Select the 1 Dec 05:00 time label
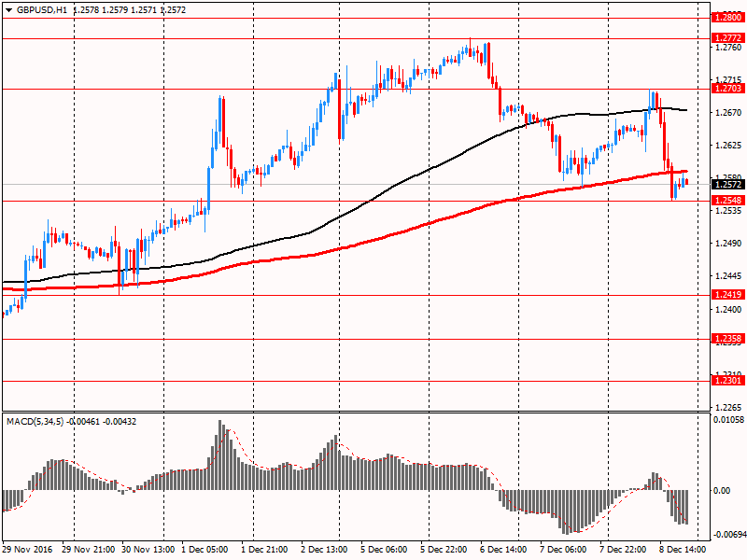 (x=204, y=550)
